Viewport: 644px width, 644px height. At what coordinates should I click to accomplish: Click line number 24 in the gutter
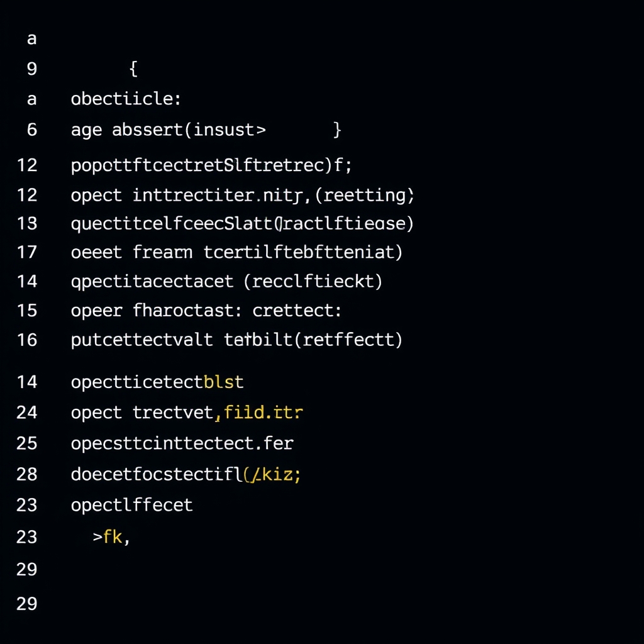click(x=27, y=413)
